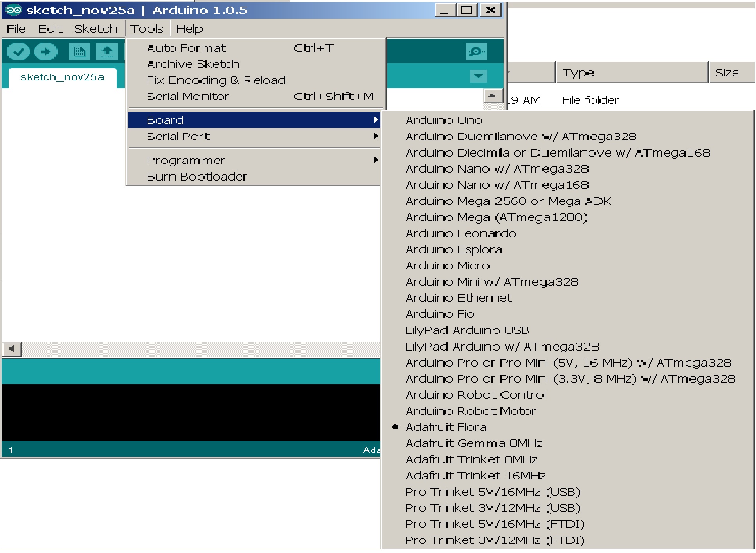Viewport: 756px width, 553px height.
Task: Select LilyPad Arduino USB board
Action: [567, 331]
